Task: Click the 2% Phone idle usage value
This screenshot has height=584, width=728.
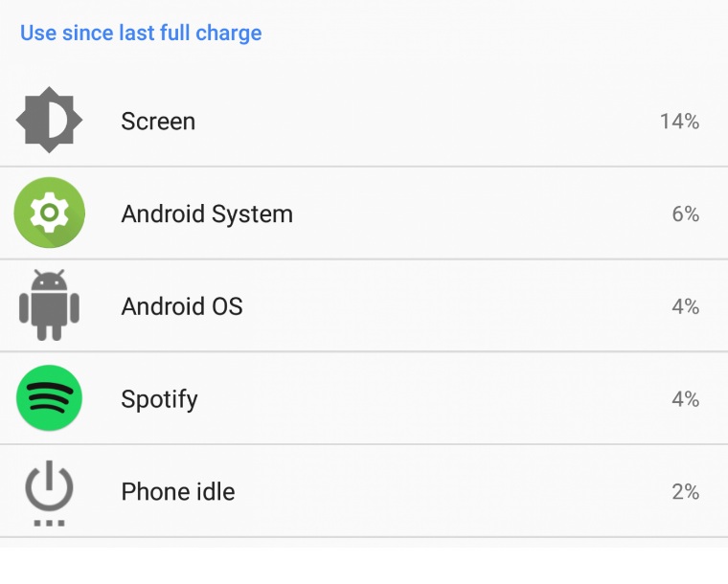Action: [685, 492]
